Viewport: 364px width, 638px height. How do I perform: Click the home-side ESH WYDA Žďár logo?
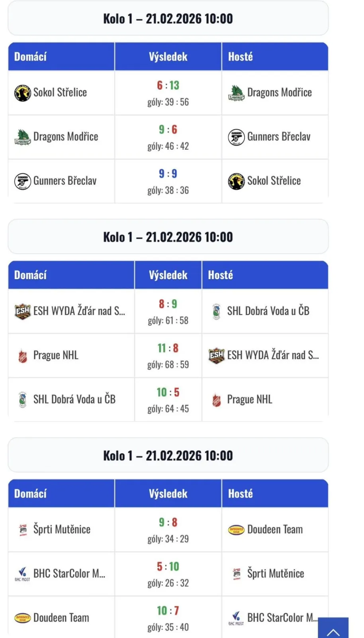pyautogui.click(x=23, y=311)
